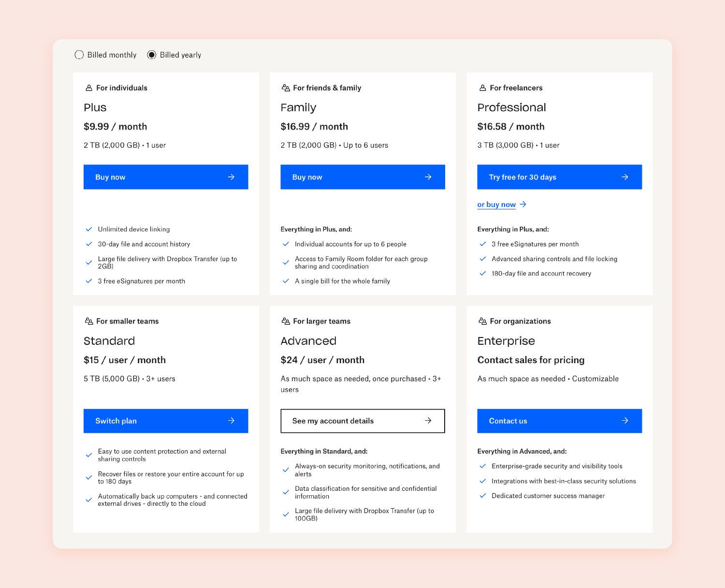Click the team icon beside For larger teams

286,321
